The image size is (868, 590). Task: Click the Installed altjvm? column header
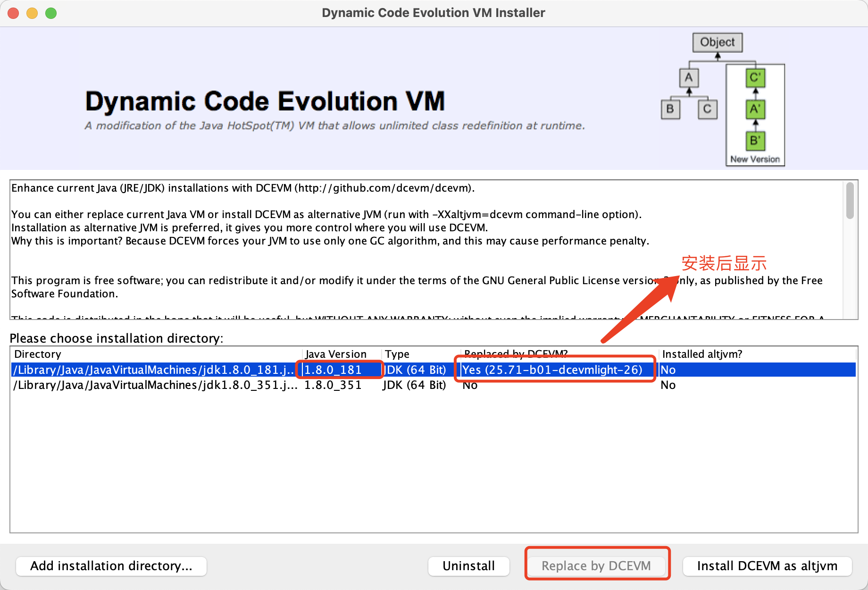702,354
